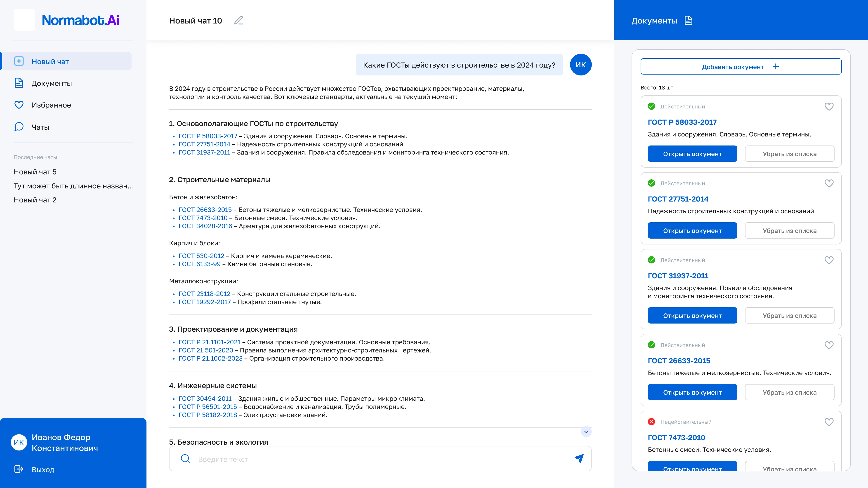Click green status icon of ГОСТ Р 58033-2017 card
The height and width of the screenshot is (488, 868).
651,106
